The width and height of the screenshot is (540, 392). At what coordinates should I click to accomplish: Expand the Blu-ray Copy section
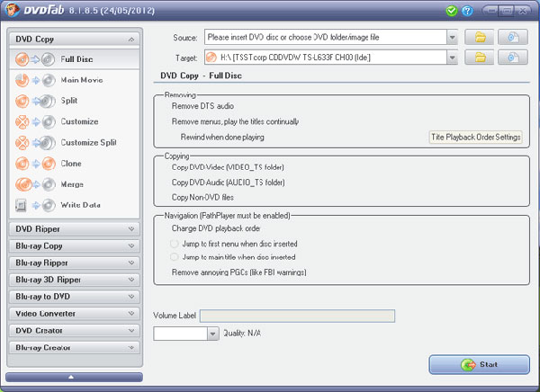click(75, 245)
